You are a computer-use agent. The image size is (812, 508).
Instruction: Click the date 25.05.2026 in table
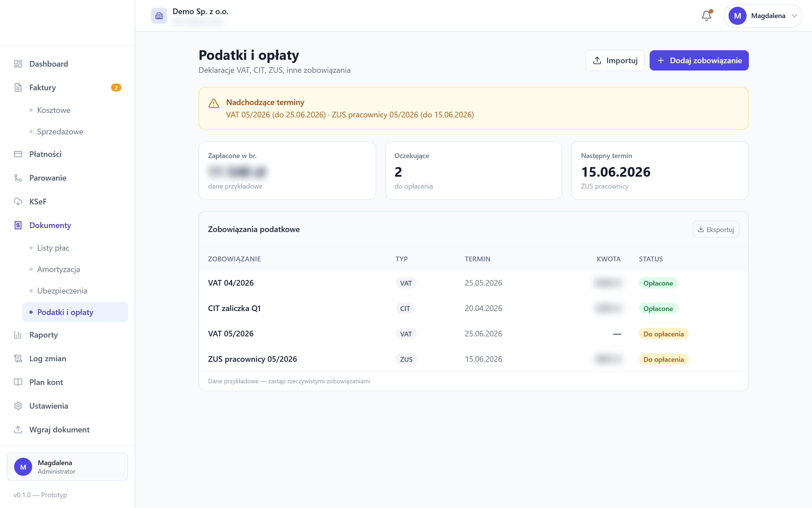pos(483,283)
